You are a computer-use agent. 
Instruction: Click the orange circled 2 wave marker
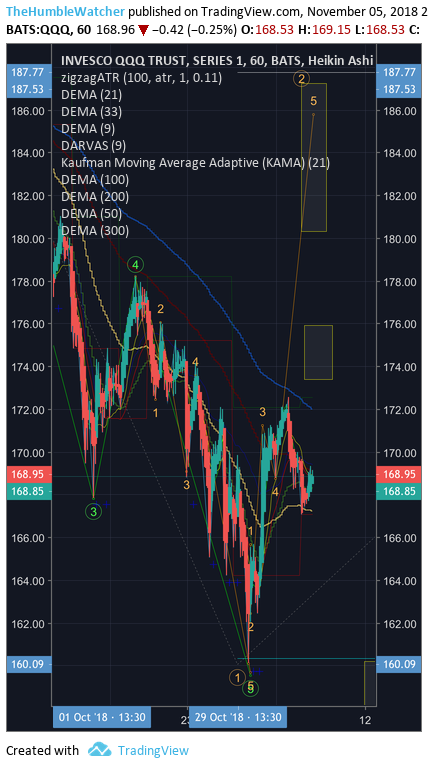click(301, 78)
